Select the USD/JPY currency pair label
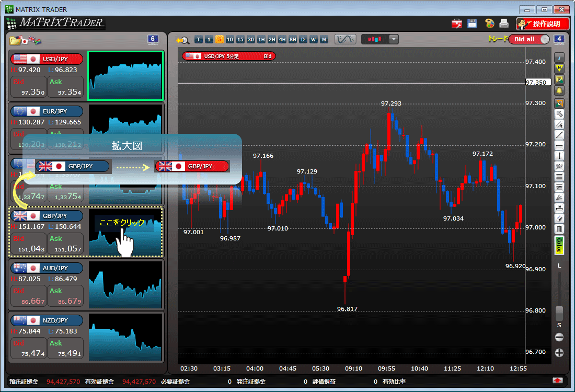Image resolution: width=575 pixels, height=392 pixels. click(x=47, y=59)
